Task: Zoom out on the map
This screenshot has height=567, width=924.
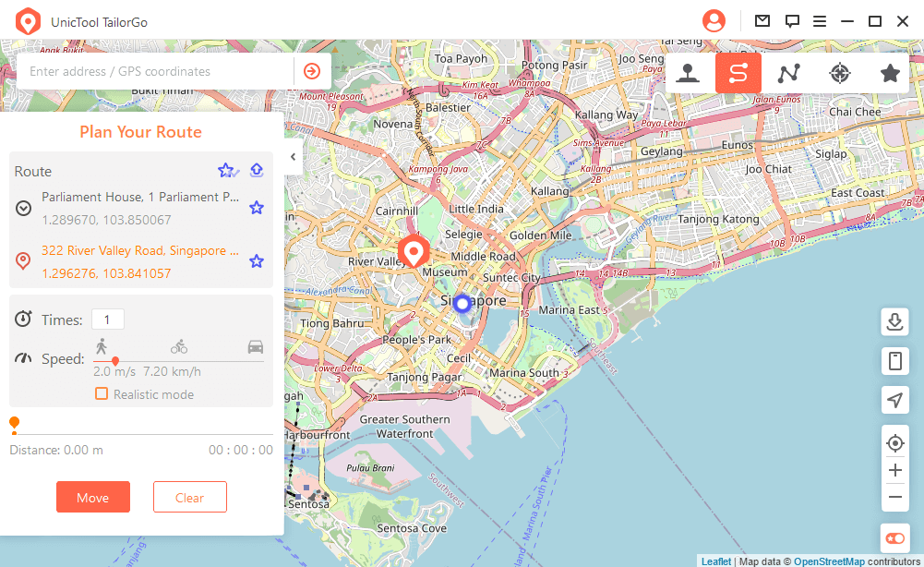Action: coord(894,497)
